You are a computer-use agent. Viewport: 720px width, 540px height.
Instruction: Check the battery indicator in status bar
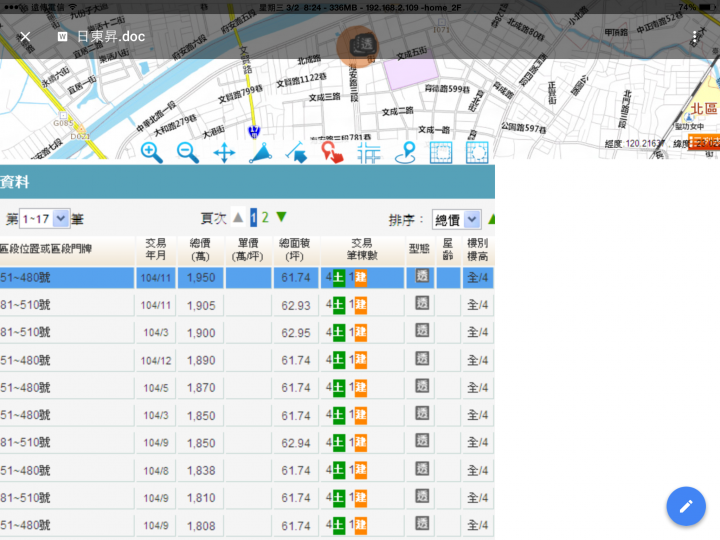[708, 7]
